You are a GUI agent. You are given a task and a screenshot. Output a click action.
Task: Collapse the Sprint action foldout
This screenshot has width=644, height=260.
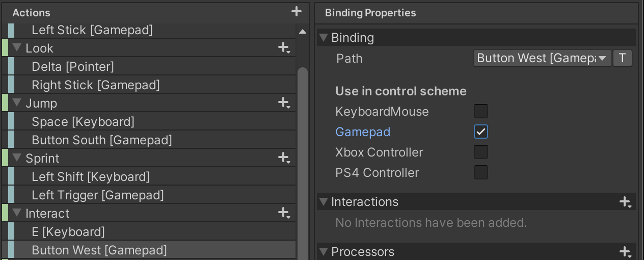[x=16, y=158]
